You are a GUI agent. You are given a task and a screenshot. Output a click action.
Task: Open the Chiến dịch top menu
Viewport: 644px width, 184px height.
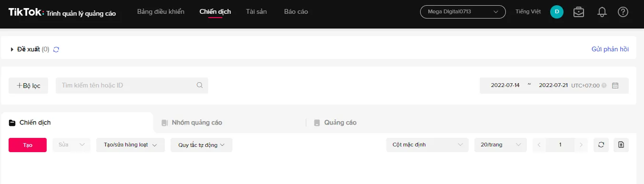(x=215, y=11)
